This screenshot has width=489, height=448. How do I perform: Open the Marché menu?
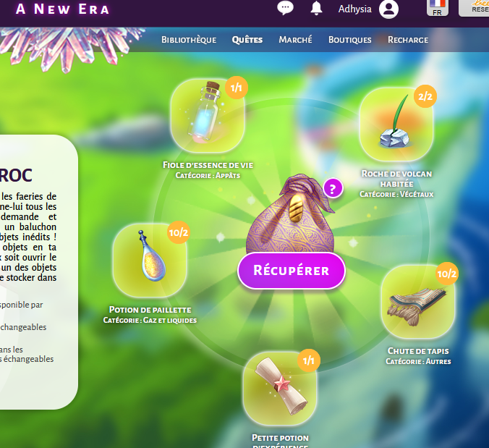click(295, 40)
